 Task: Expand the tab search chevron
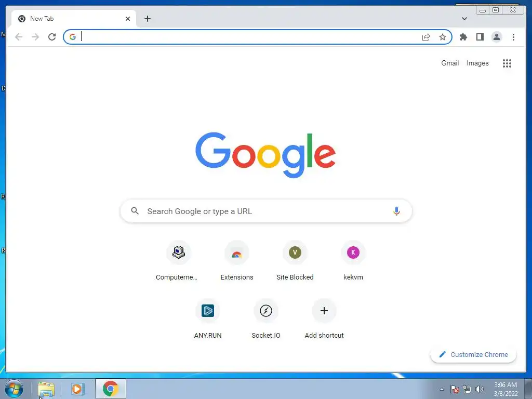(x=464, y=19)
